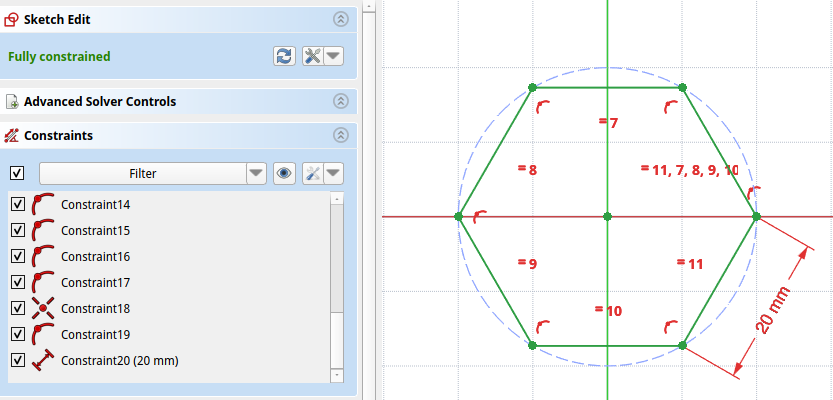Screen dimensions: 833x400
Task: Uncheck the Constraint19 checkbox
Action: tap(17, 334)
